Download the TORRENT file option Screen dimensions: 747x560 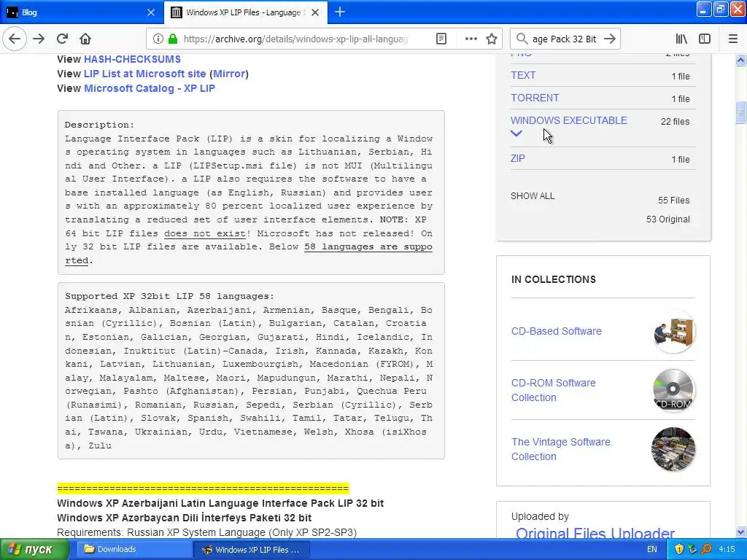(535, 98)
